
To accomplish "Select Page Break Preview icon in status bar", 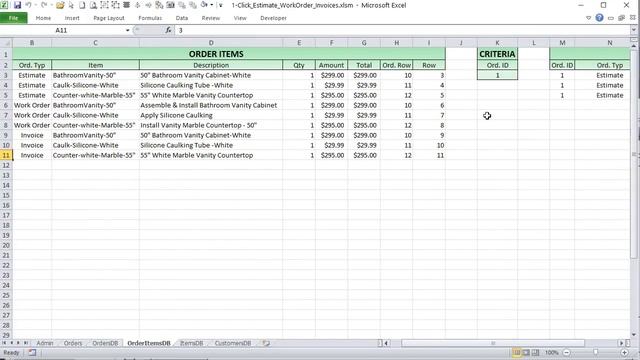I will [536, 352].
